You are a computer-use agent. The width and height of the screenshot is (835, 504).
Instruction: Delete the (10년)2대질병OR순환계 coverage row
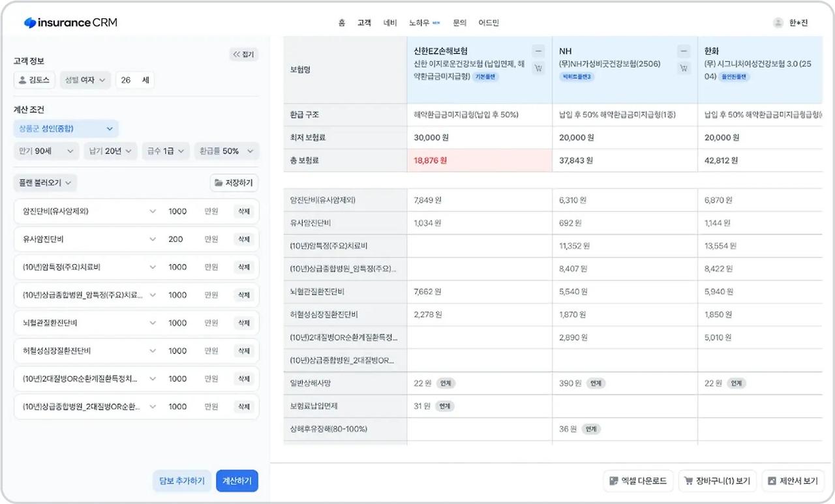click(244, 379)
